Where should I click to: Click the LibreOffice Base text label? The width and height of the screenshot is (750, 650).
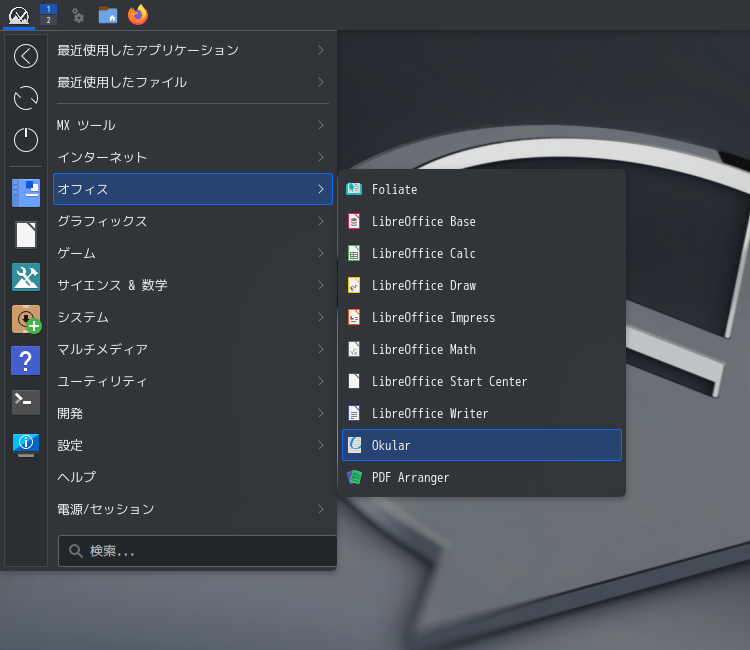click(x=424, y=221)
